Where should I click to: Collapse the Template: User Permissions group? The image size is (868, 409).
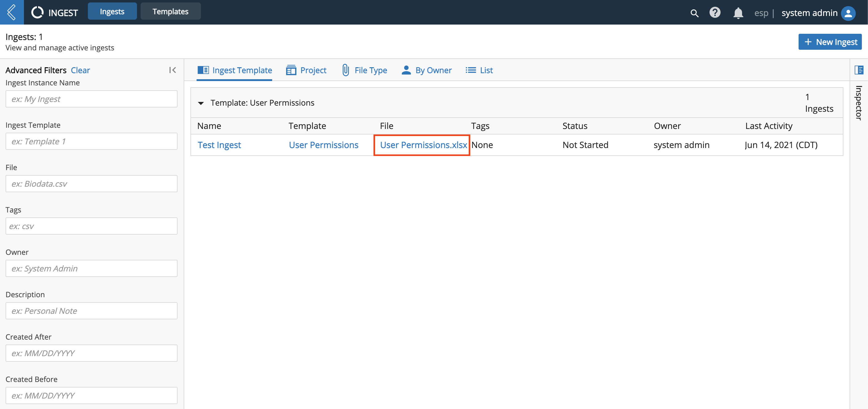[201, 103]
